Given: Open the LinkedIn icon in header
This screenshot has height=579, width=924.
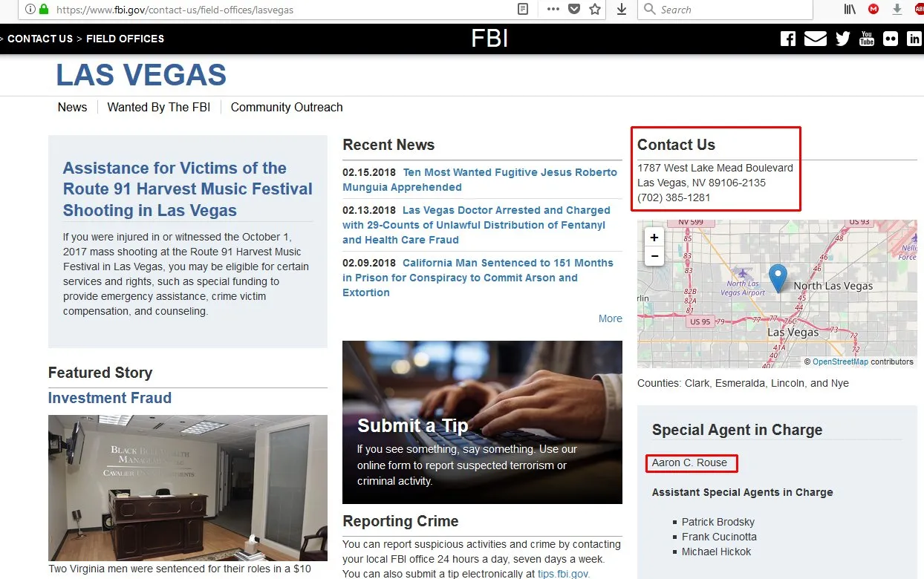Looking at the screenshot, I should 915,39.
